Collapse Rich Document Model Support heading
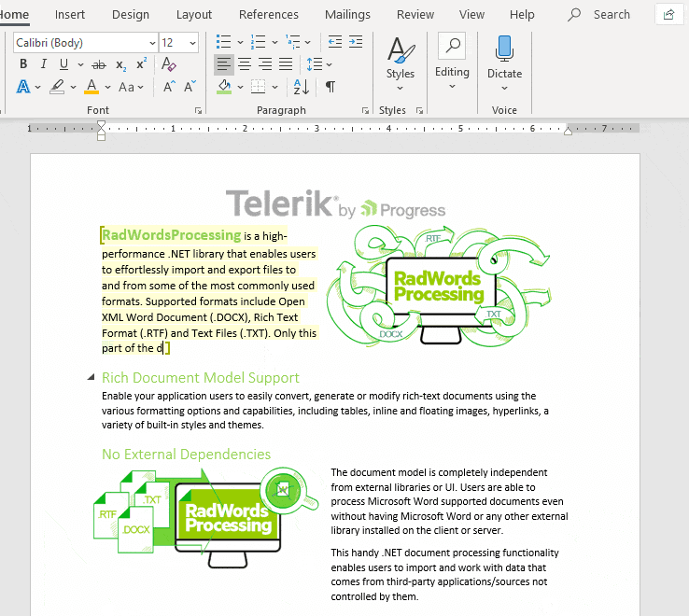The width and height of the screenshot is (689, 616). tap(91, 377)
